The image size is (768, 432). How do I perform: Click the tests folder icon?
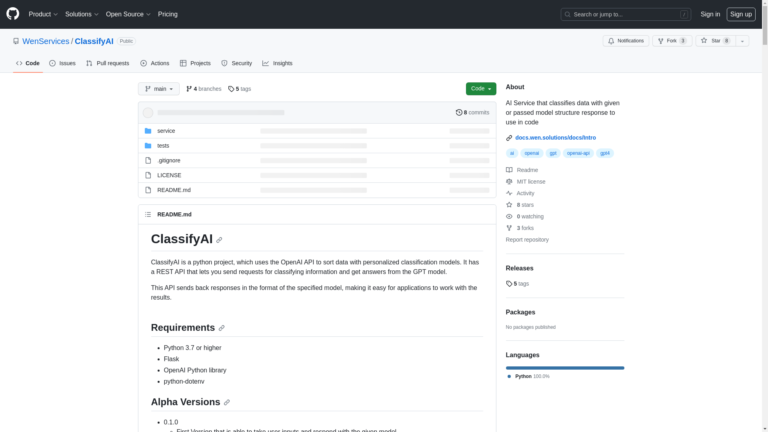pyautogui.click(x=148, y=145)
